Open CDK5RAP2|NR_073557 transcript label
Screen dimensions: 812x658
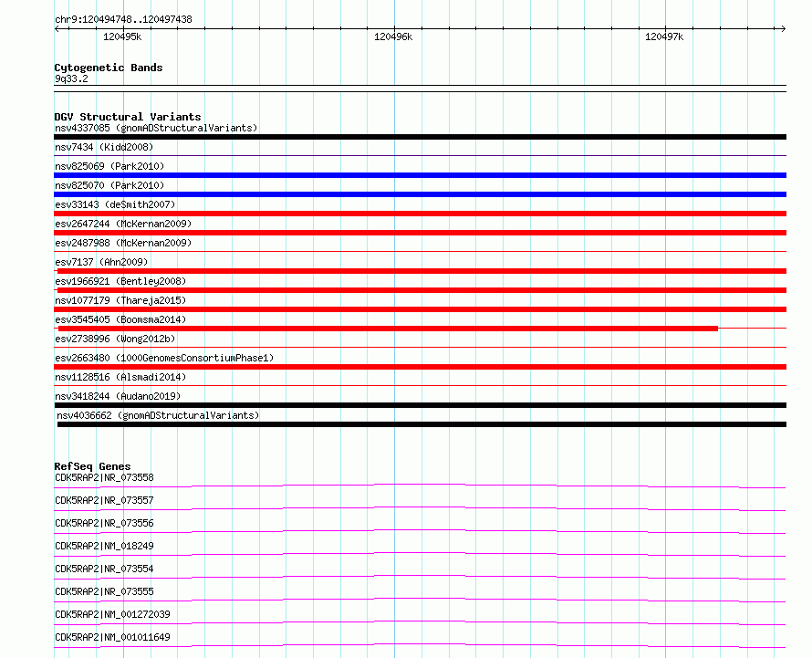[104, 500]
